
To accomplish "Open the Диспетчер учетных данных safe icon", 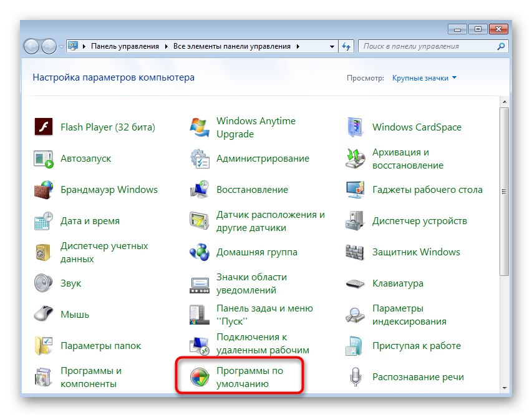I will click(43, 252).
